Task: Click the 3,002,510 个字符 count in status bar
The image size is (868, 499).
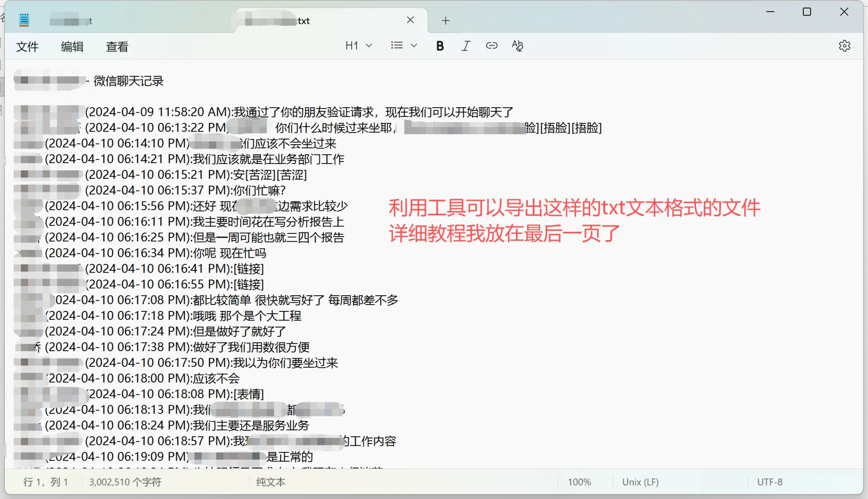Action: click(125, 482)
